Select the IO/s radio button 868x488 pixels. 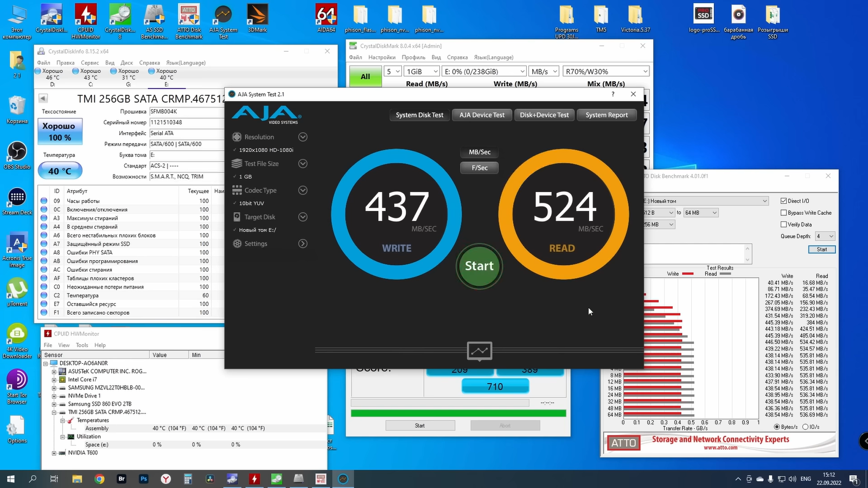tap(805, 427)
